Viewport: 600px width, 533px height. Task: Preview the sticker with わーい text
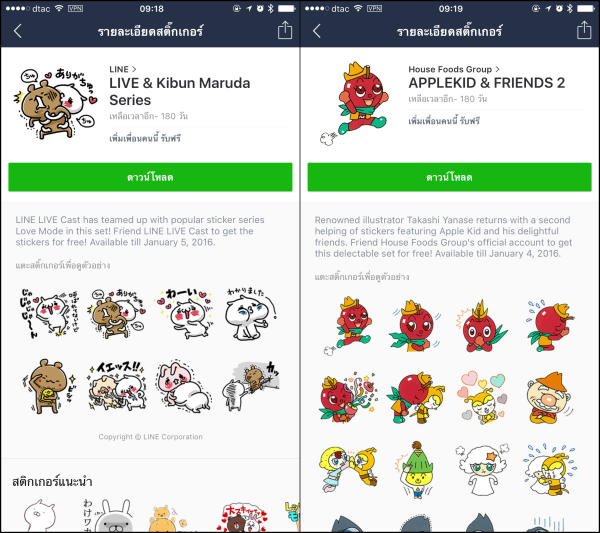(x=185, y=314)
